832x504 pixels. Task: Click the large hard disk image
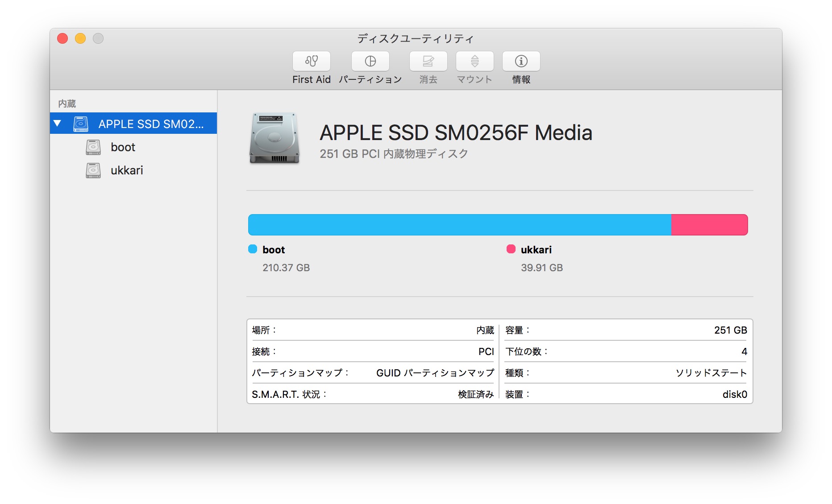[274, 138]
